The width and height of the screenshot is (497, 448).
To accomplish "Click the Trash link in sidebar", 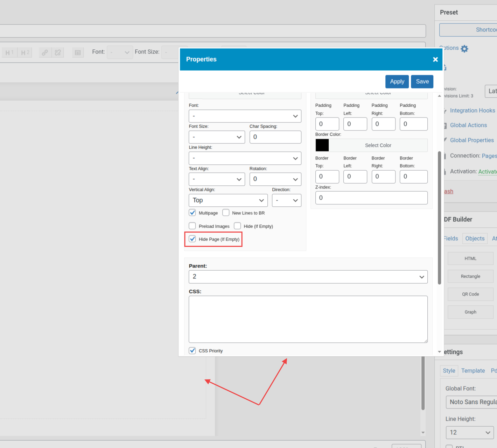I will click(x=448, y=191).
